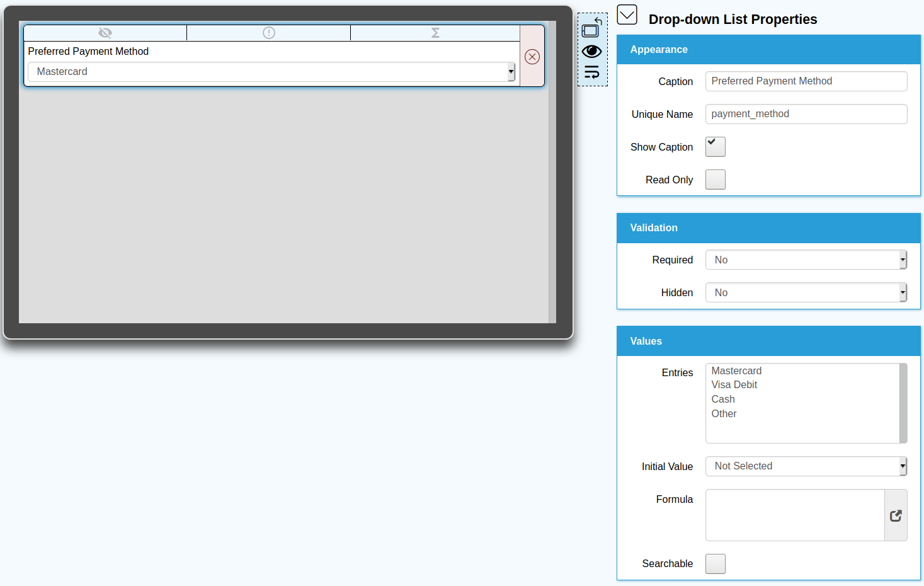This screenshot has width=924, height=586.
Task: Open the Required dropdown
Action: (x=806, y=260)
